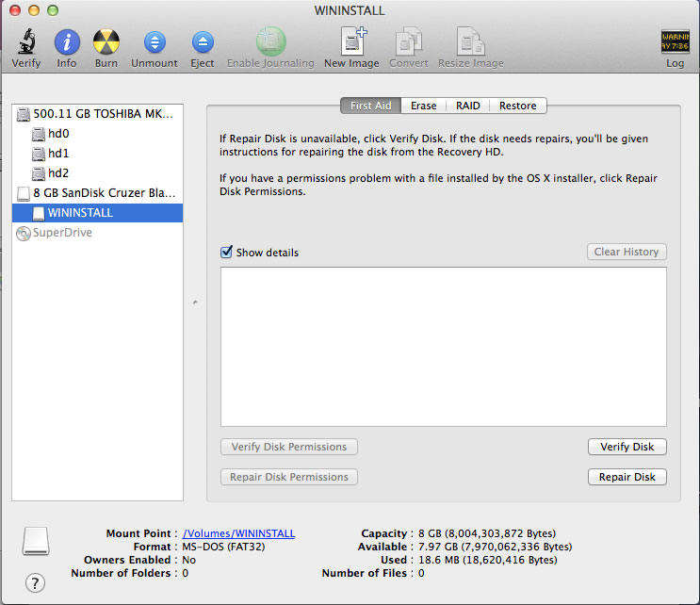Viewport: 700px width, 605px height.
Task: Click the Verify microscope icon
Action: 26,41
